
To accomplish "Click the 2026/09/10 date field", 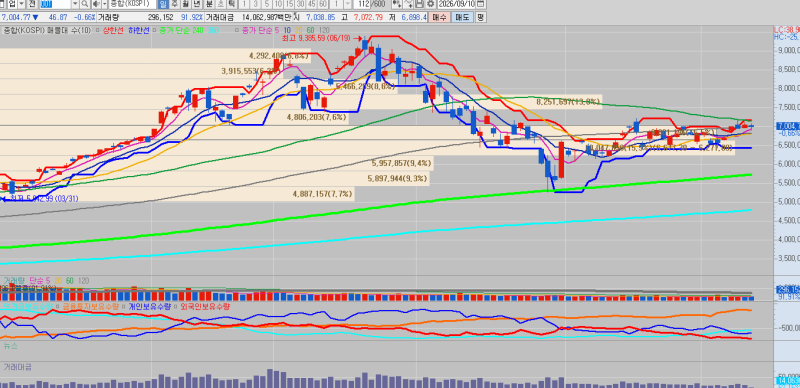I will pos(456,4).
